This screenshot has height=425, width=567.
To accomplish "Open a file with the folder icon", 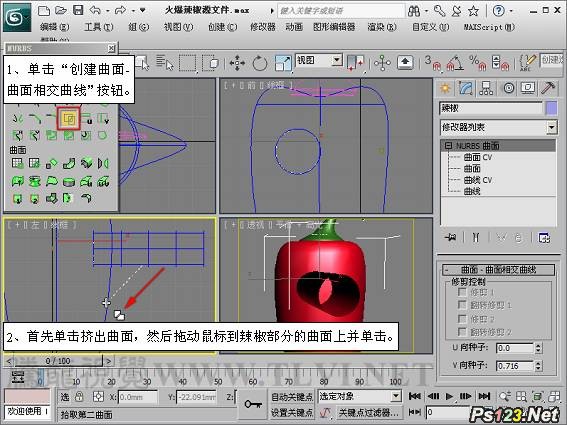I will click(61, 10).
